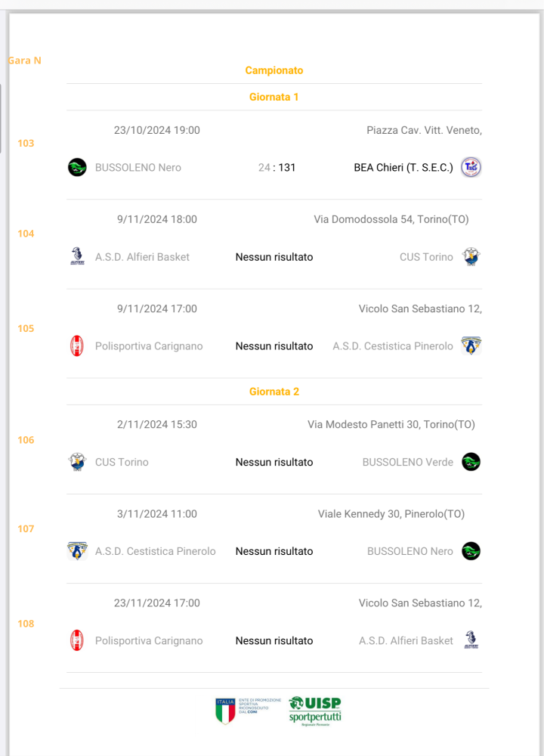This screenshot has height=756, width=544.
Task: Click the Italia CONI shield logo
Action: pyautogui.click(x=225, y=711)
